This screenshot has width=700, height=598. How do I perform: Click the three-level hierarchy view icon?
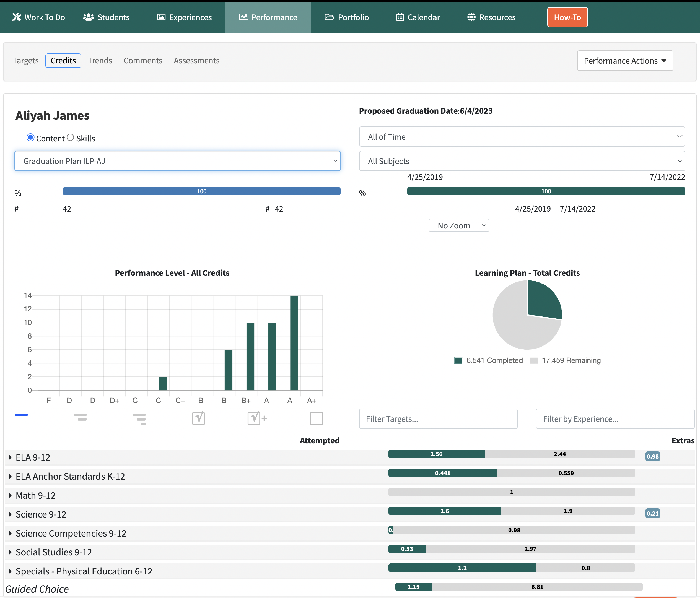[x=139, y=419]
